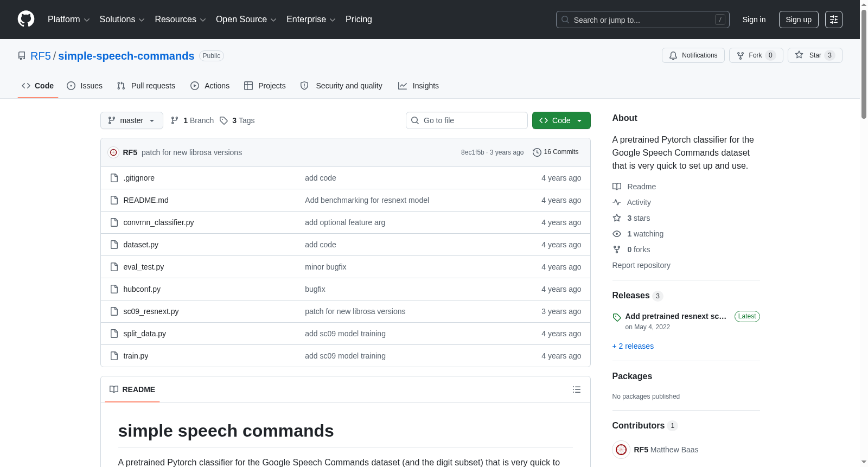Switch to the Actions tab
868x467 pixels.
(x=210, y=86)
